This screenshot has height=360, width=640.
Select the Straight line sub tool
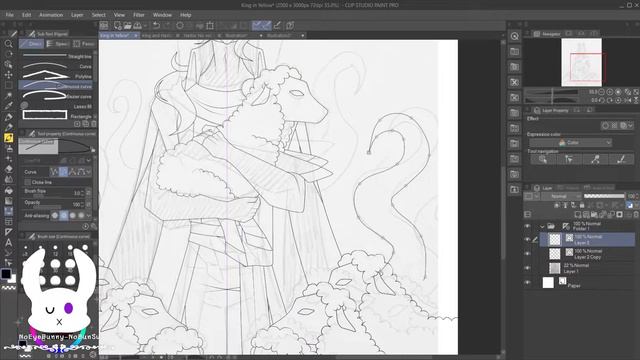[56, 56]
